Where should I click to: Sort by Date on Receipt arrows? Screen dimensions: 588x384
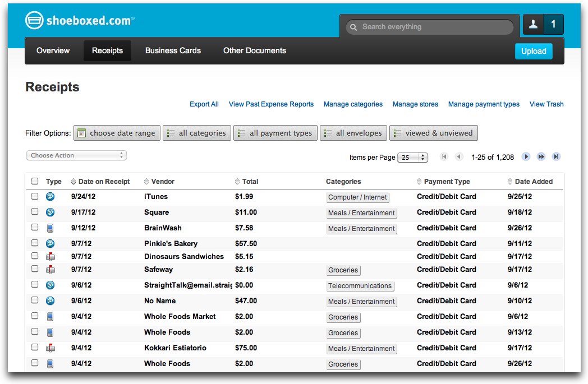point(73,182)
